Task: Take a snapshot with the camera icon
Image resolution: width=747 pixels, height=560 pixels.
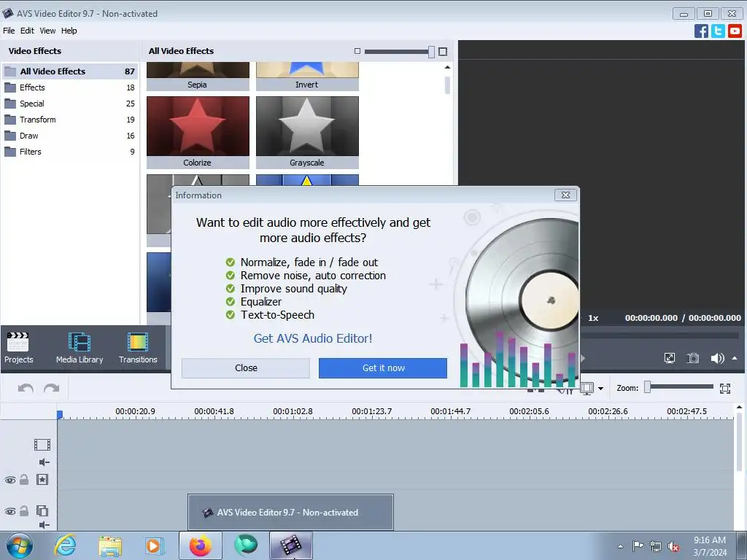Action: pos(693,358)
